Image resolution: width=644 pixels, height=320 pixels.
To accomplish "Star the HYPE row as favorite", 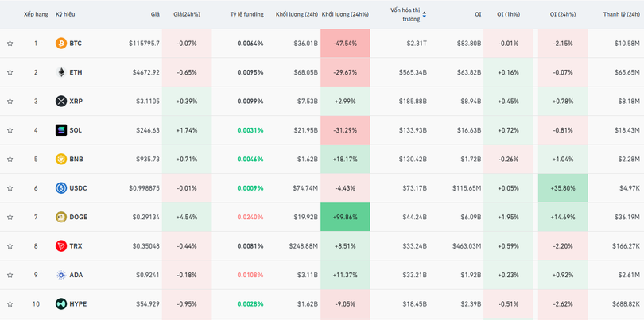I will tap(10, 304).
